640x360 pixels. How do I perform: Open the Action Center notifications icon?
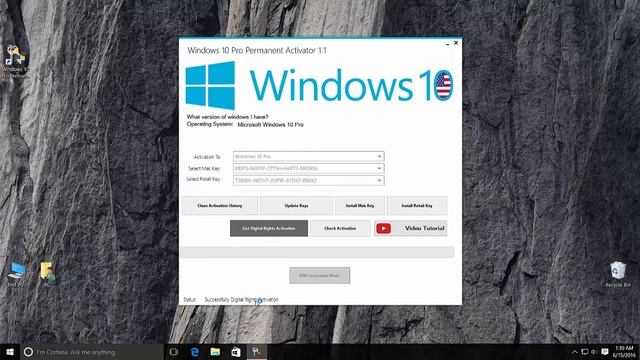(605, 352)
